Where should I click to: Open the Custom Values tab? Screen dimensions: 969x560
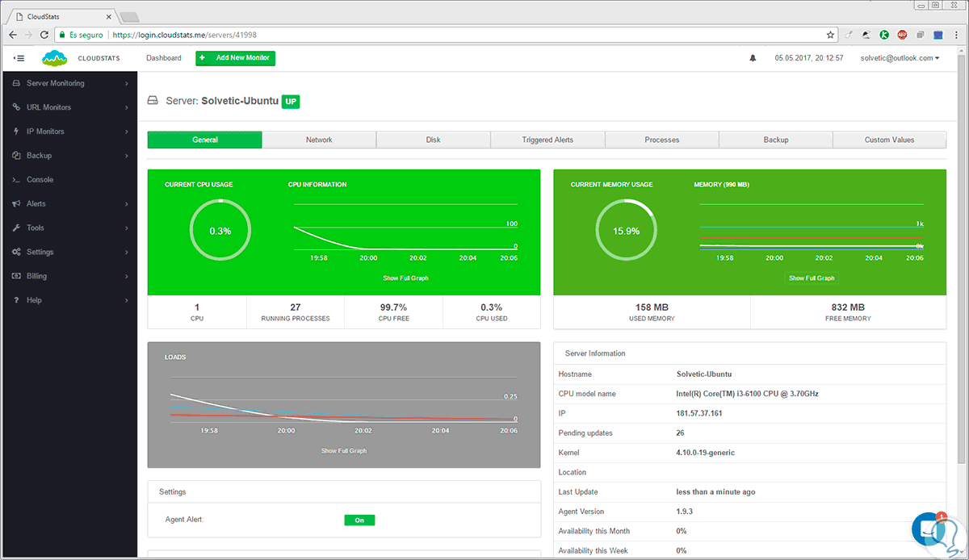(x=889, y=140)
